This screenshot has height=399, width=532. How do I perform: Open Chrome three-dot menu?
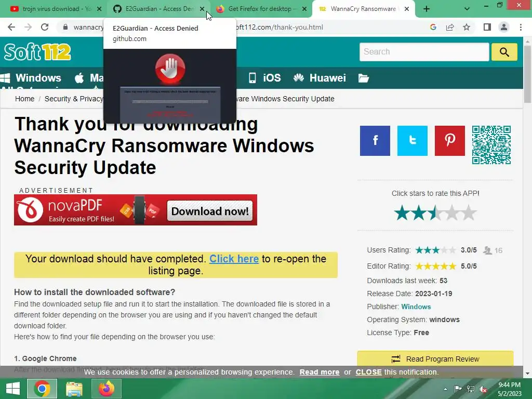[521, 27]
